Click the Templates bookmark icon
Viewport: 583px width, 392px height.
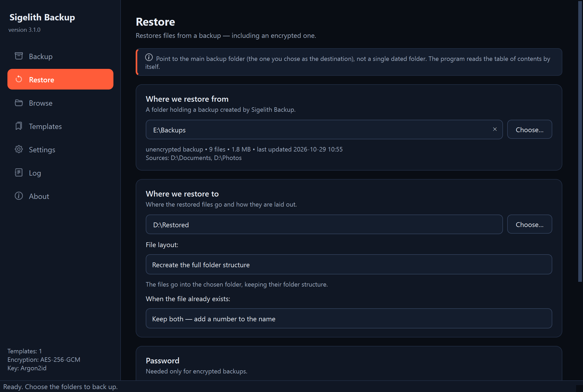click(19, 126)
